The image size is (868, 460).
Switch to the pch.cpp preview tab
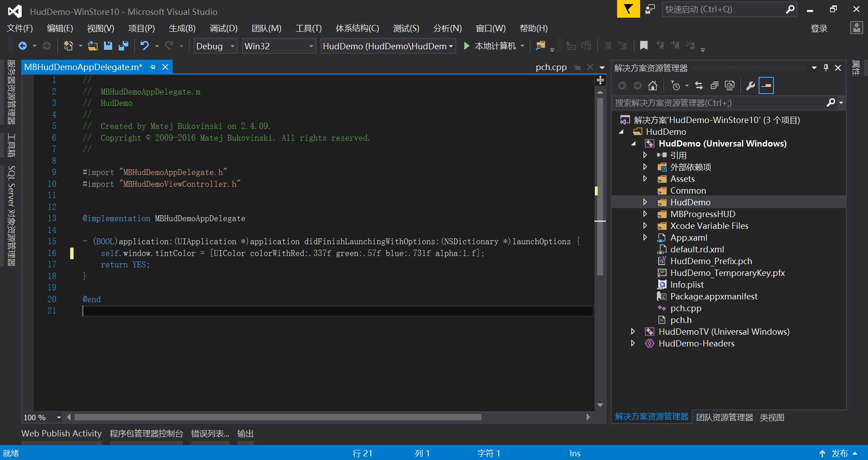tap(551, 67)
